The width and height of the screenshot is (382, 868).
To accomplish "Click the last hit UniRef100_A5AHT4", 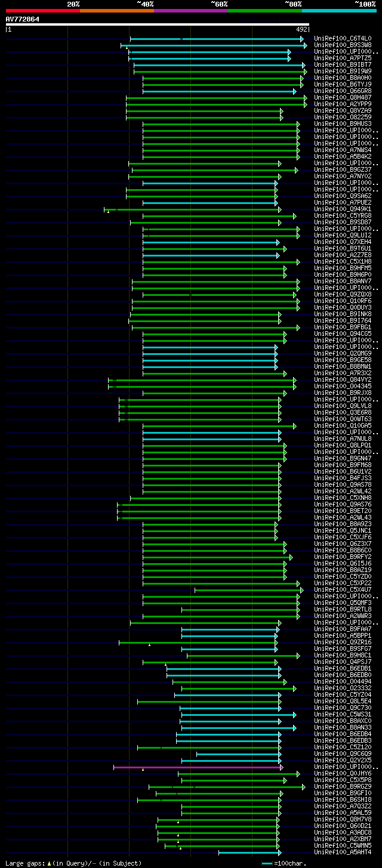I will (x=343, y=852).
